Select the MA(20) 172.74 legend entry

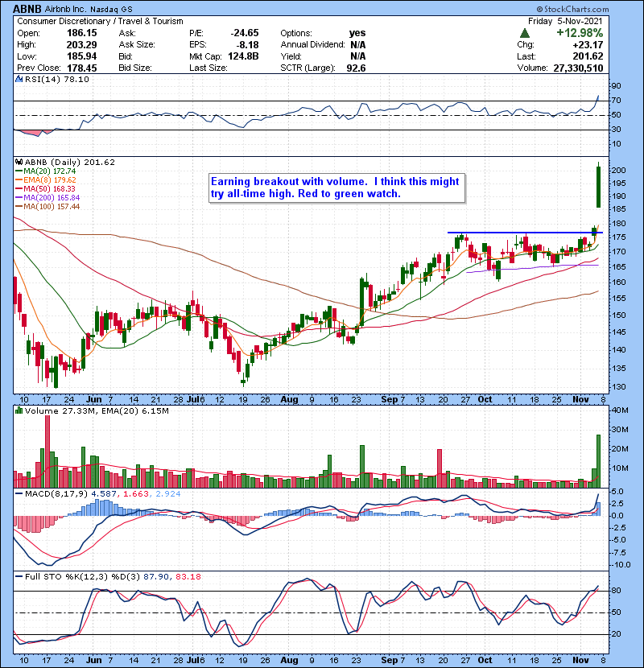tap(46, 171)
